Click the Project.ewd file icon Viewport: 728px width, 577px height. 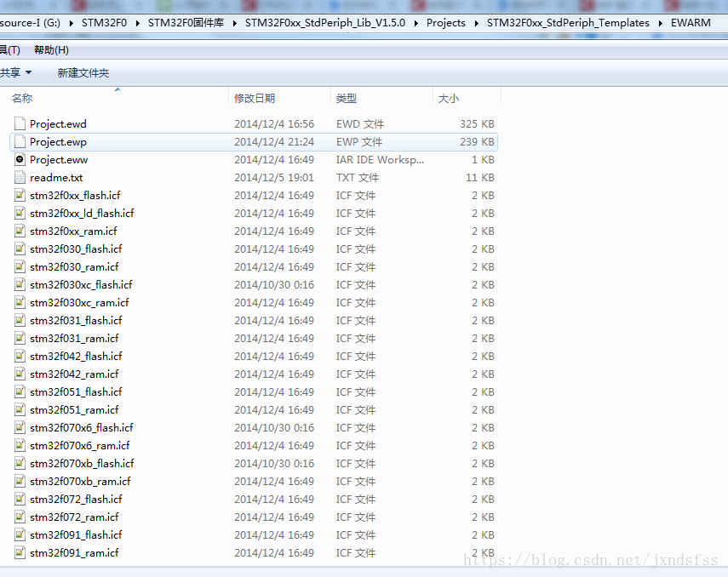tap(20, 123)
